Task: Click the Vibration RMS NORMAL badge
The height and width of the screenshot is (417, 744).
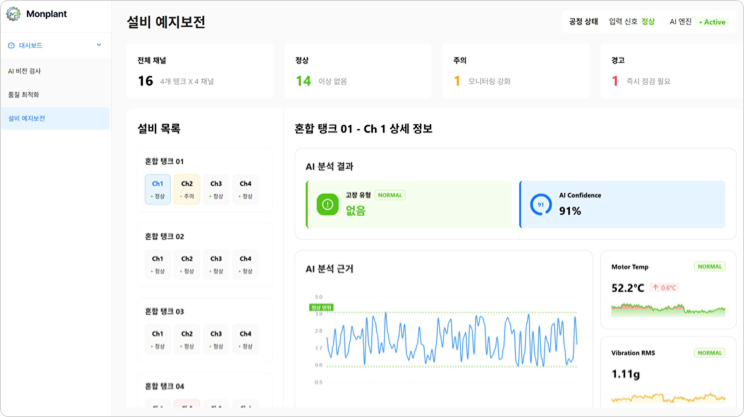Action: click(x=708, y=353)
